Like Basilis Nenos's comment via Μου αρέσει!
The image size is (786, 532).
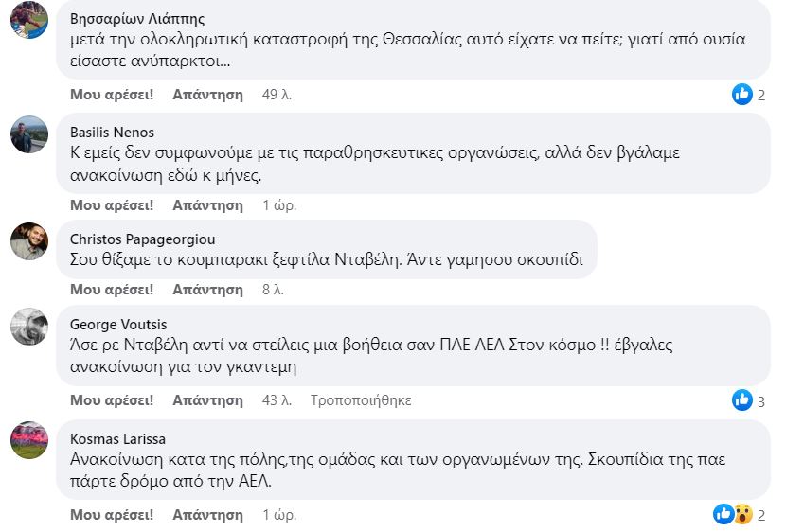click(112, 204)
